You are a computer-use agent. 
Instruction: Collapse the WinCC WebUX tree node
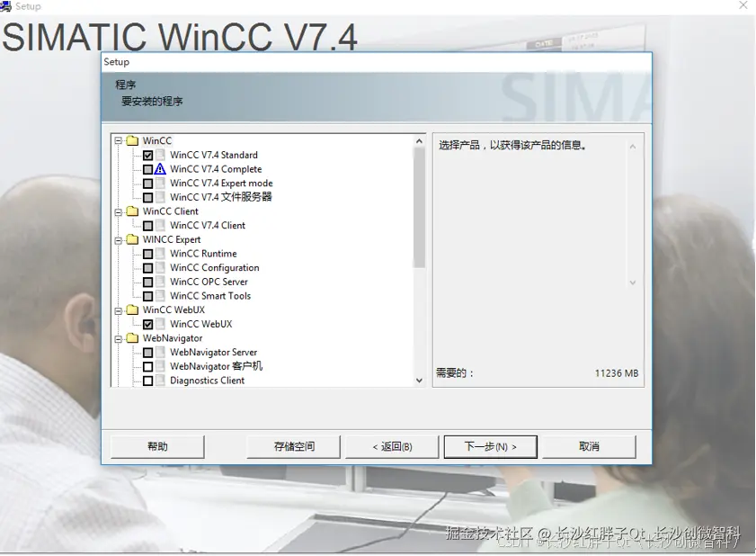118,310
